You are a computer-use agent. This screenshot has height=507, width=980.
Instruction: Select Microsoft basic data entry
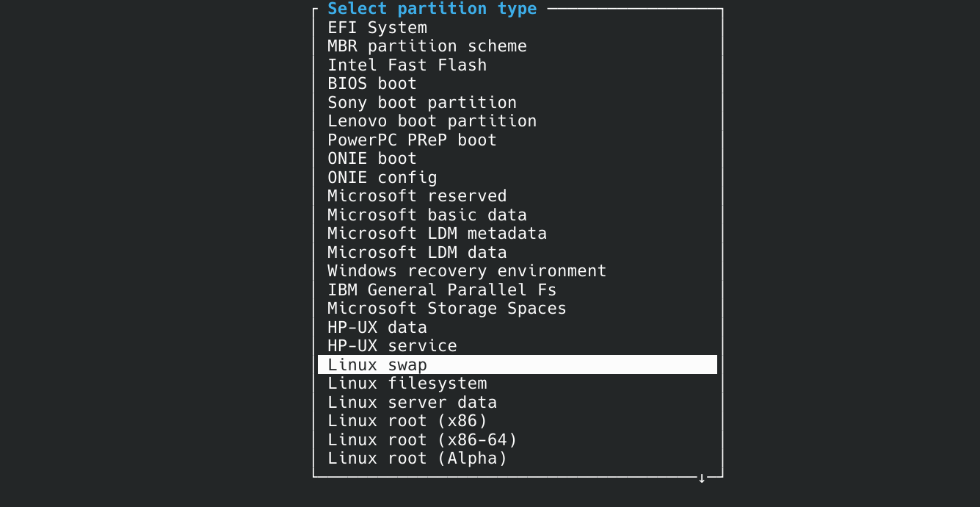click(427, 215)
